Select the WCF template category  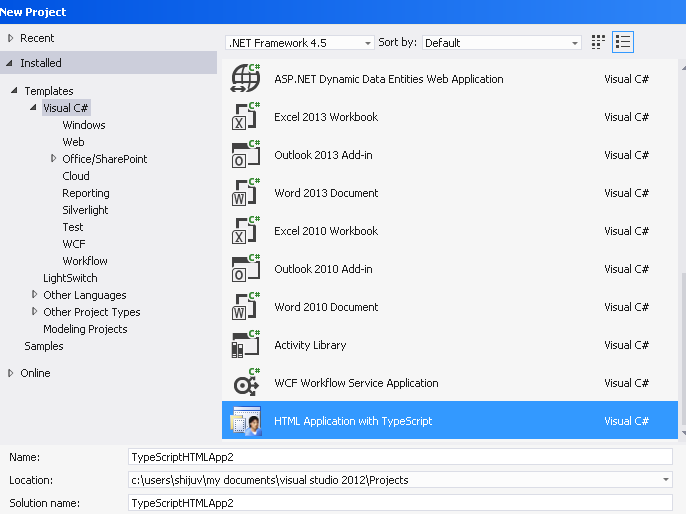coord(74,244)
